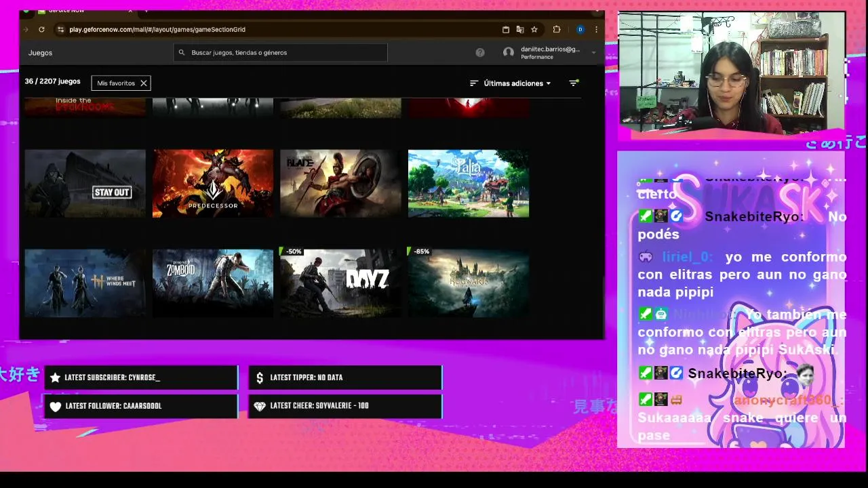Open Chrome three-dot menu
Screen dimensions: 868x488
click(x=596, y=29)
